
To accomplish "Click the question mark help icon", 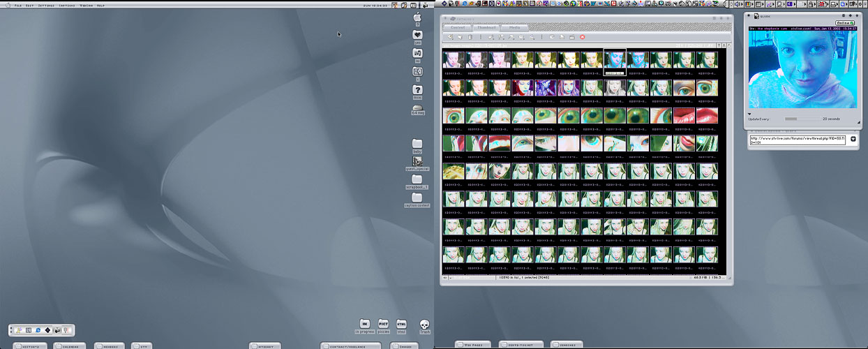I will tap(417, 90).
